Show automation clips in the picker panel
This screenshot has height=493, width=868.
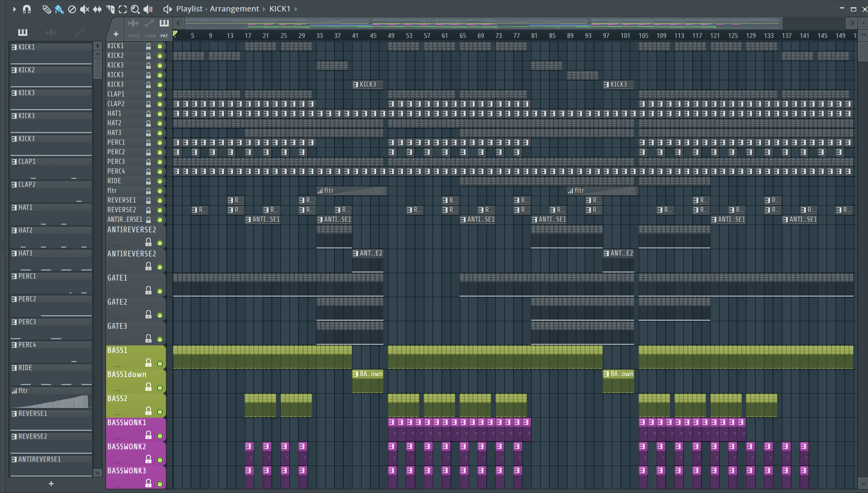(80, 33)
